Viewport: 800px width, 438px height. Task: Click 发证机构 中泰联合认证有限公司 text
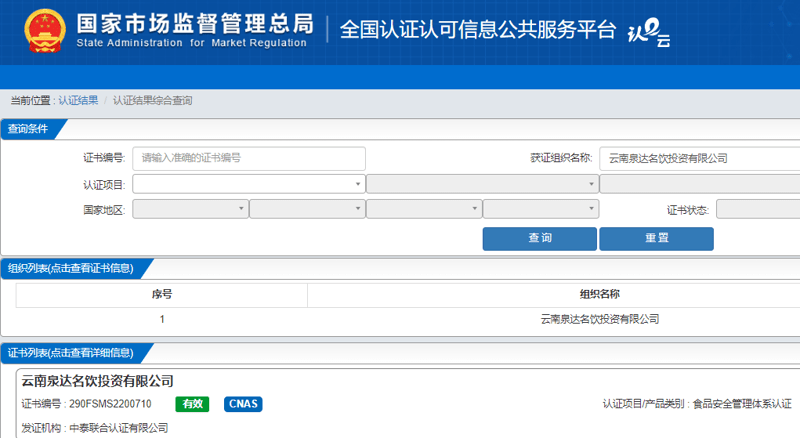click(x=95, y=428)
